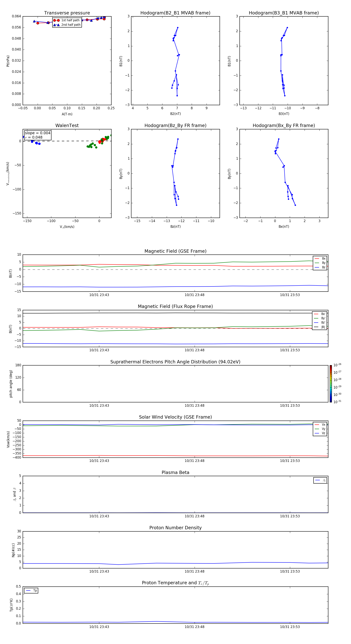The image size is (351, 644).
Task: Select the "Hodogram(B2_B1 MVAB frame)" title
Action: 175,13
